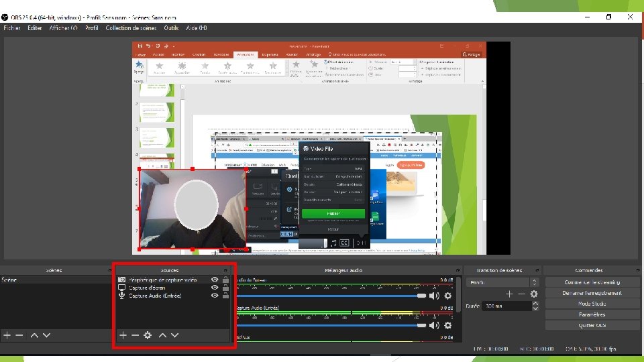
Task: Undock the Scènes panel with its float icon
Action: point(109,270)
